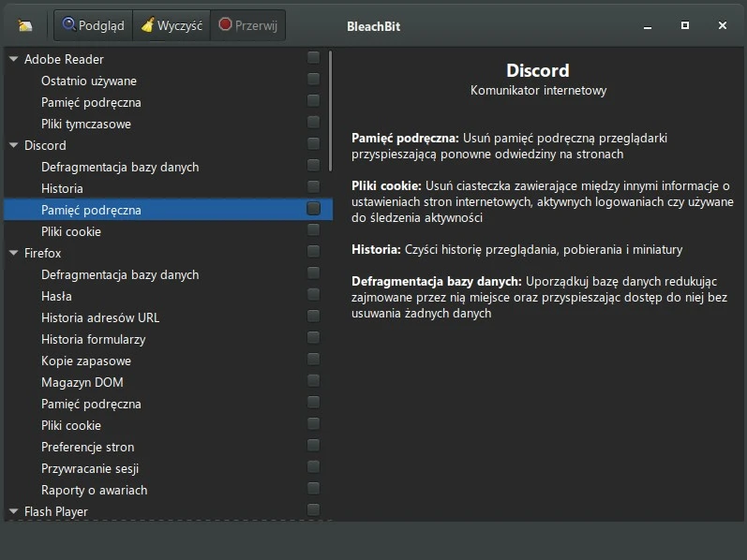The height and width of the screenshot is (560, 747).
Task: Select Ostatnio używane under Adobe Reader
Action: click(88, 81)
